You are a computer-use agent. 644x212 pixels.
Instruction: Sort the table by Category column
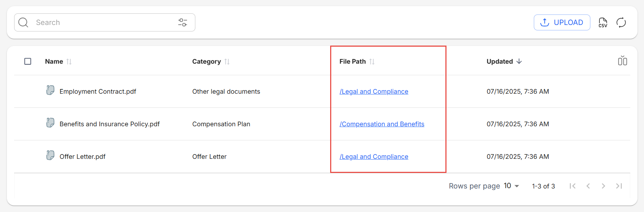(227, 62)
